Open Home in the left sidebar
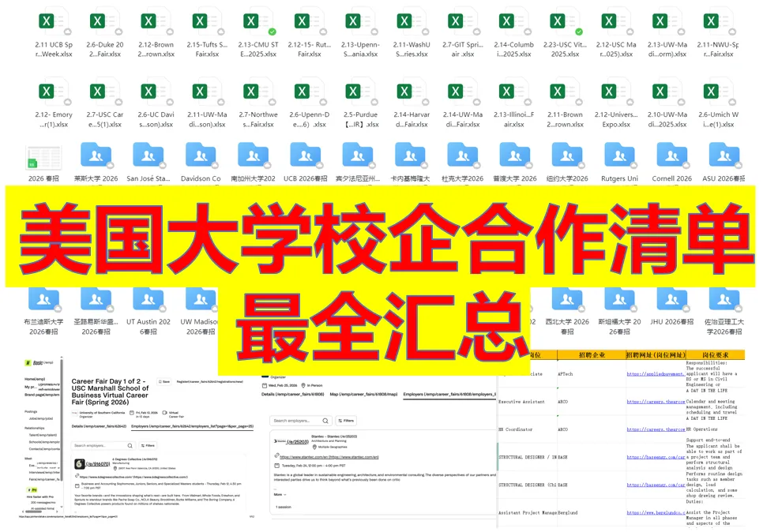 pyautogui.click(x=35, y=379)
